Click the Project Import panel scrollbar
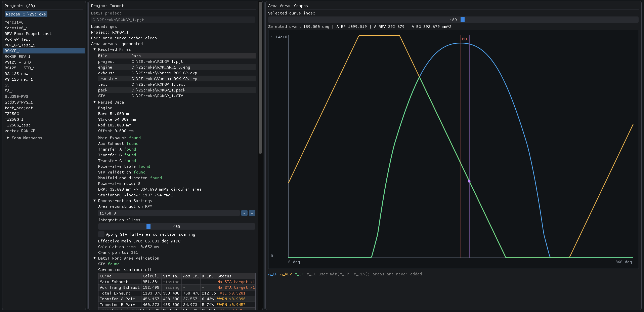 click(260, 77)
